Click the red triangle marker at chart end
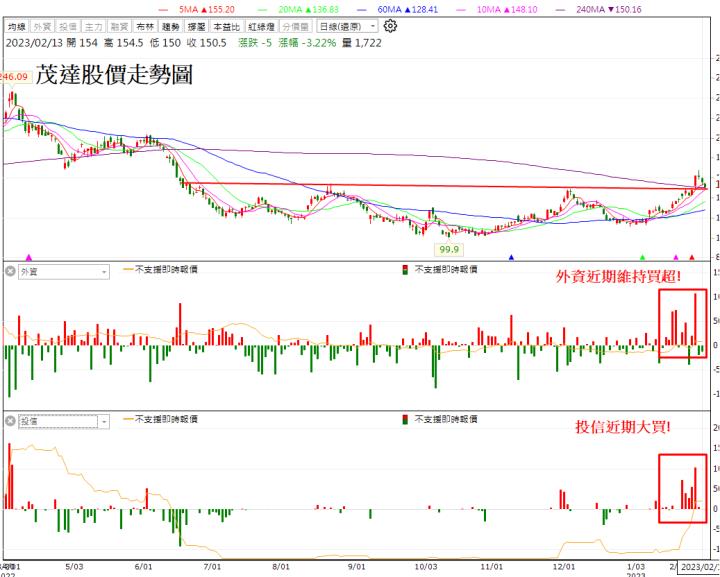Screen dimensions: 720x577 [692, 258]
